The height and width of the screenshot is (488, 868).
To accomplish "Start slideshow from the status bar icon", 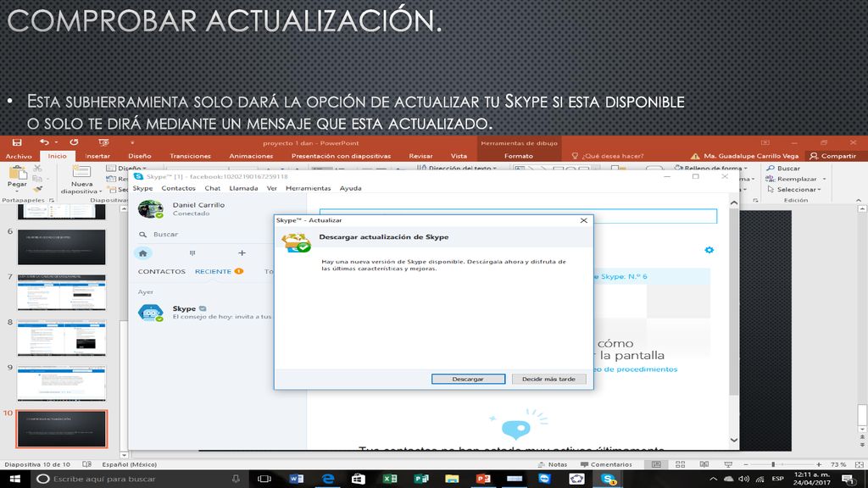I will pyautogui.click(x=728, y=464).
